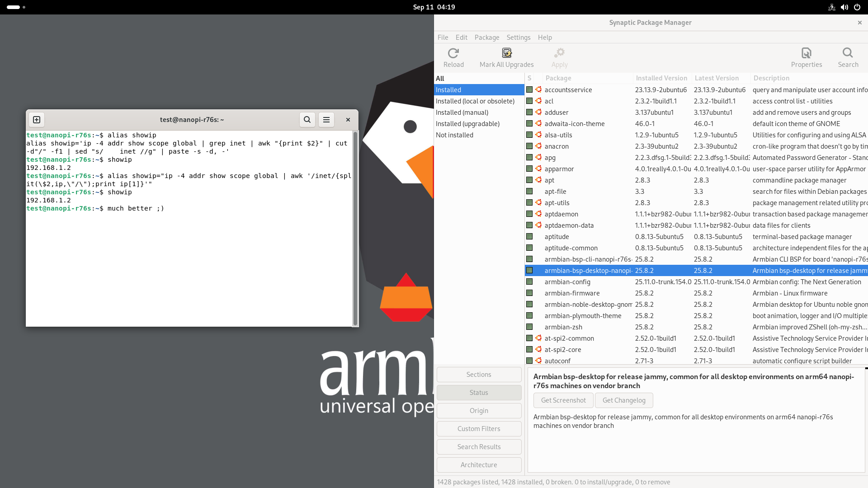Click the volume icon in top bar
This screenshot has height=488, width=868.
coord(844,7)
